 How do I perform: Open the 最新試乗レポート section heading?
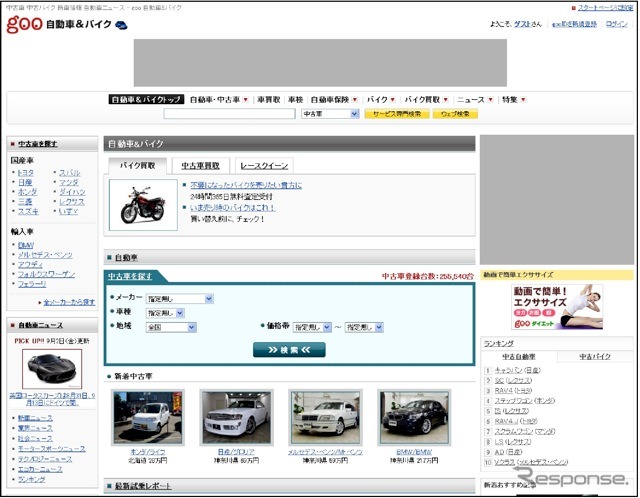point(143,486)
